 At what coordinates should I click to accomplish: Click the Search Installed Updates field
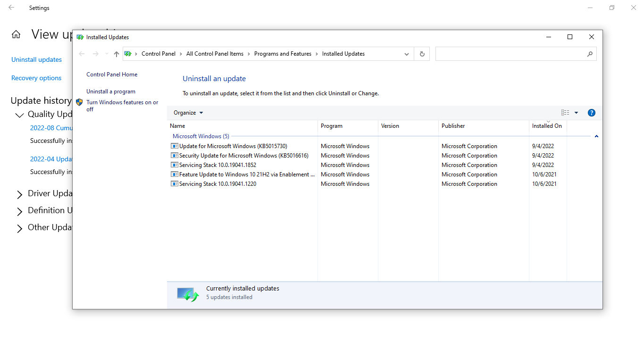[516, 54]
